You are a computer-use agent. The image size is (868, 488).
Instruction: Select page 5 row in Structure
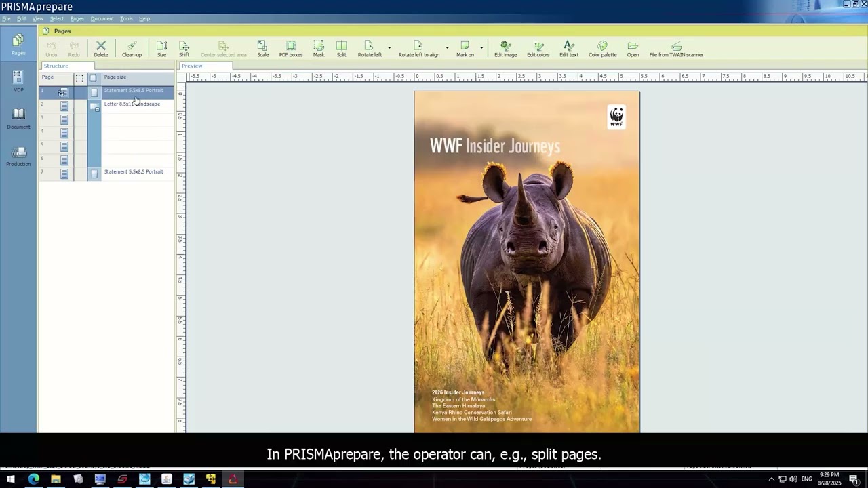106,146
